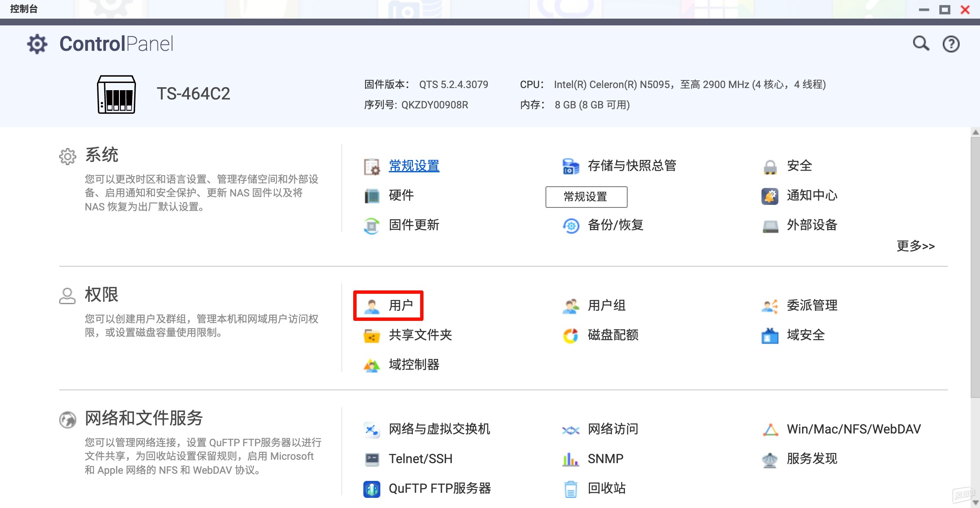This screenshot has width=980, height=508.
Task: Open the 磁盘配额 icon
Action: point(570,336)
